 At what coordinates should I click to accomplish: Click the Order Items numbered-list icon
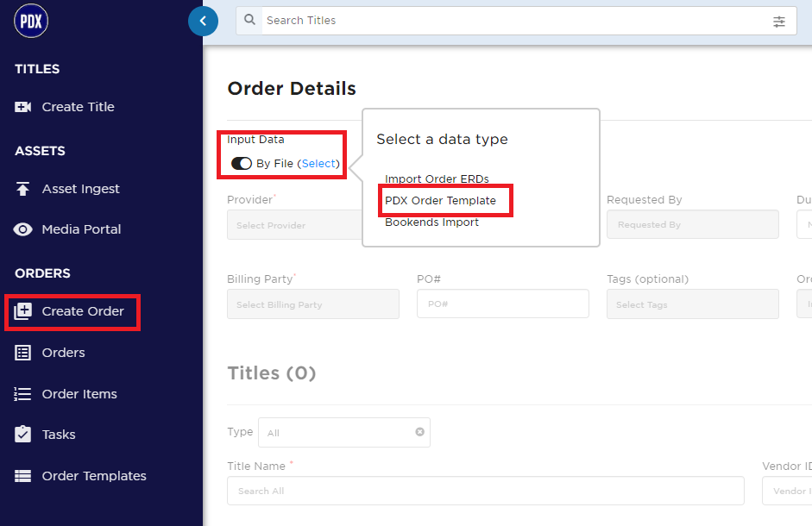point(22,394)
